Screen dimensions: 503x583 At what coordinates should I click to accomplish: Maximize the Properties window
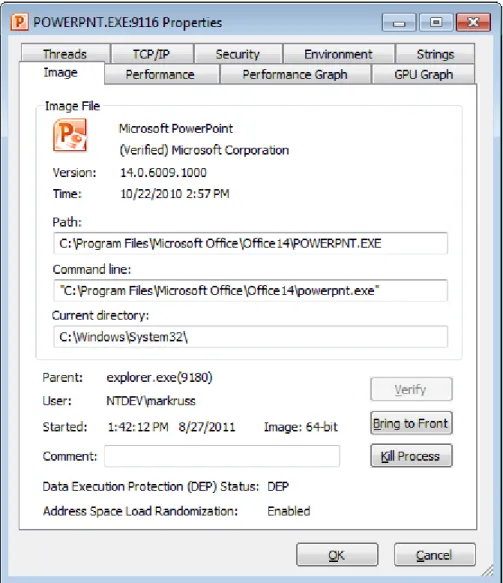click(436, 23)
